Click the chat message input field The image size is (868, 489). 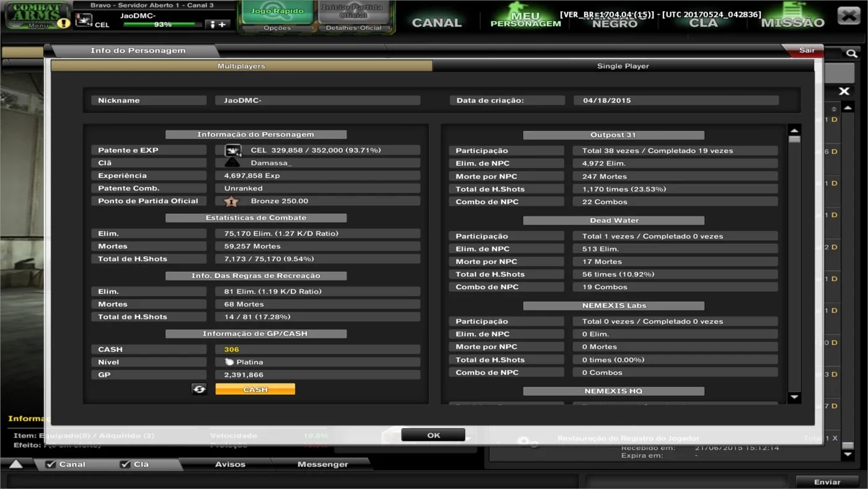click(x=293, y=481)
